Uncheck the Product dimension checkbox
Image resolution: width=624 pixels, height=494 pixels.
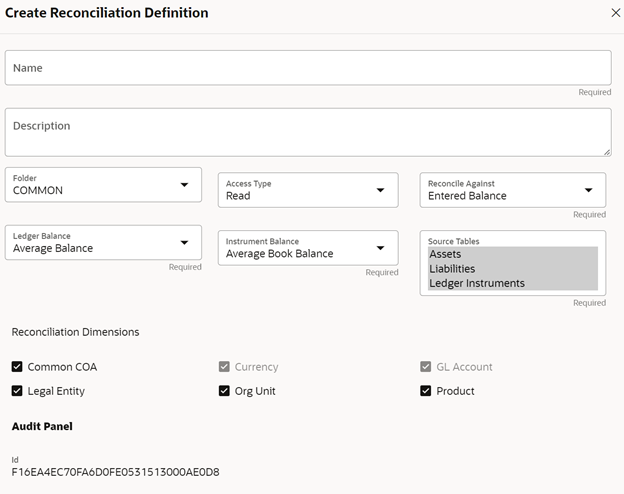click(427, 391)
